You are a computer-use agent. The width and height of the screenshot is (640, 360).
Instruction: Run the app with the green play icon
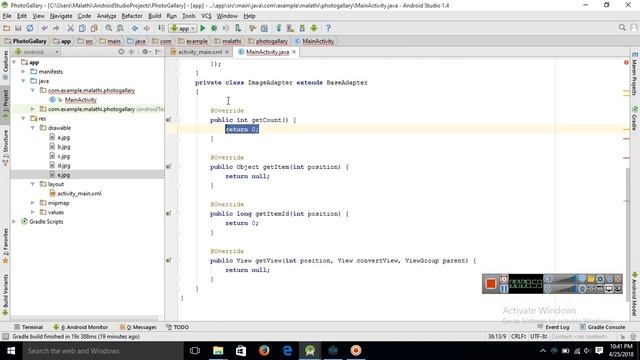[x=202, y=28]
